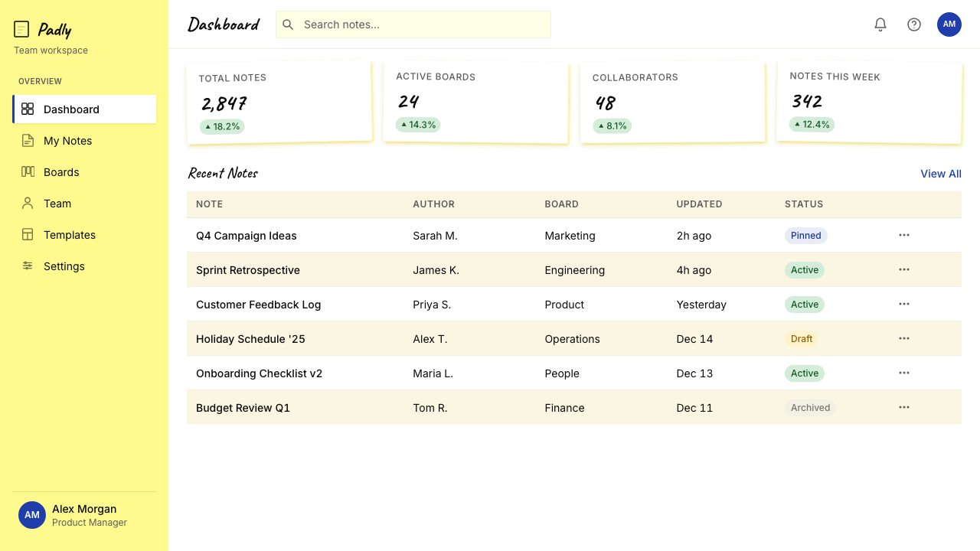Click the View All link
Screen dimensions: 980x551
(x=941, y=174)
